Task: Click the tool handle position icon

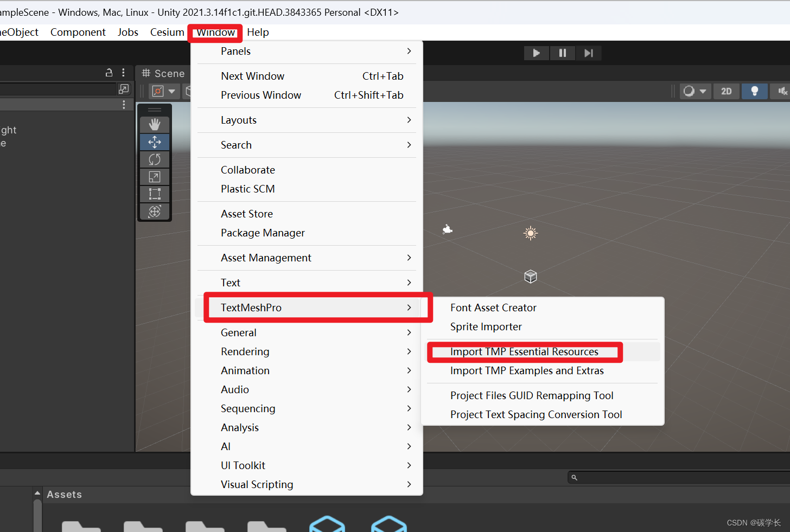Action: tap(158, 91)
